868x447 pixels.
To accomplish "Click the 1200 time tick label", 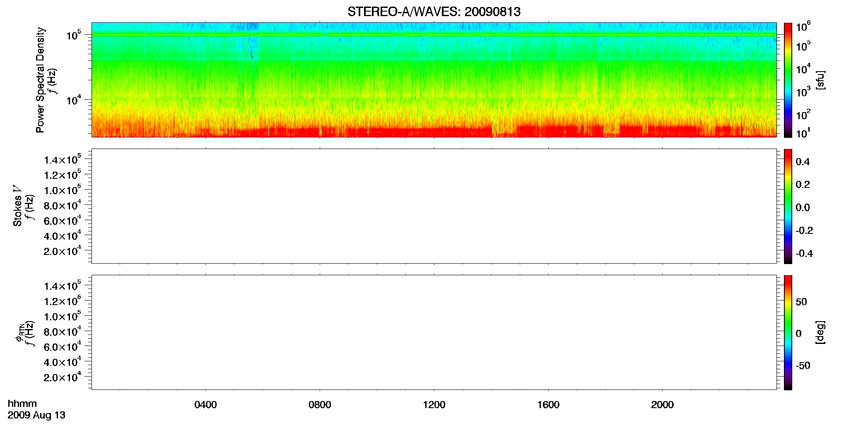I will tap(434, 405).
